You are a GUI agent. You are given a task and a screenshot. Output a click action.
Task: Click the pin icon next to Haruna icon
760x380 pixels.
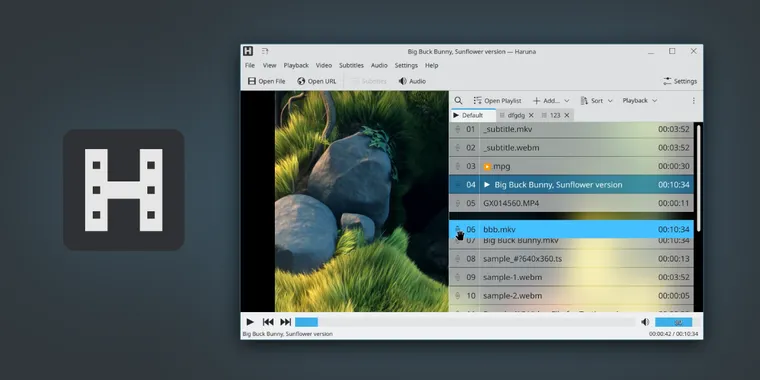pos(265,51)
